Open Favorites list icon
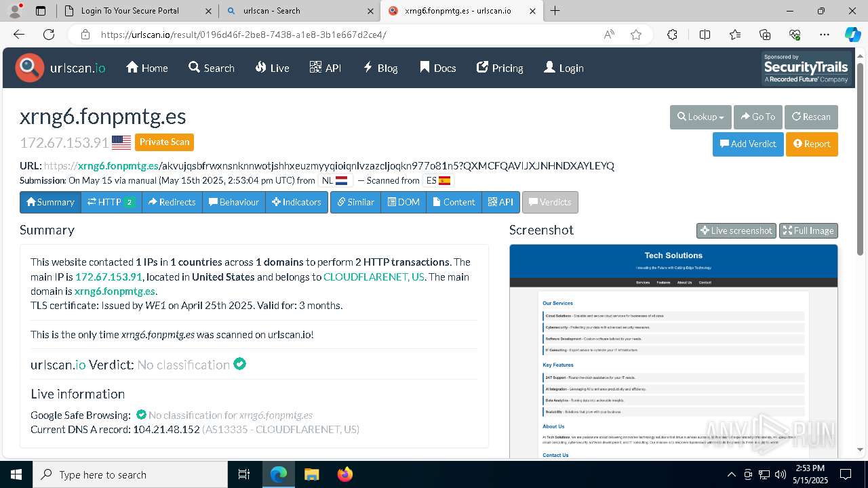 pos(735,35)
